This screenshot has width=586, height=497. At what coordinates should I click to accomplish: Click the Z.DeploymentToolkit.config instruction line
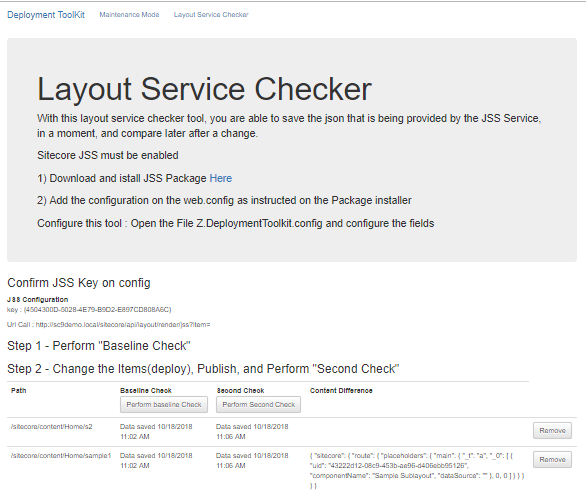click(235, 223)
